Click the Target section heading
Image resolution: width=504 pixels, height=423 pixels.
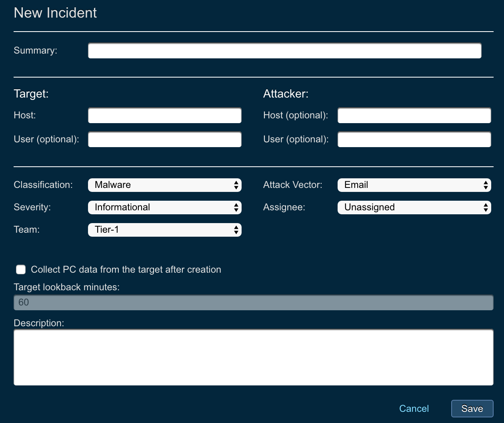coord(31,94)
